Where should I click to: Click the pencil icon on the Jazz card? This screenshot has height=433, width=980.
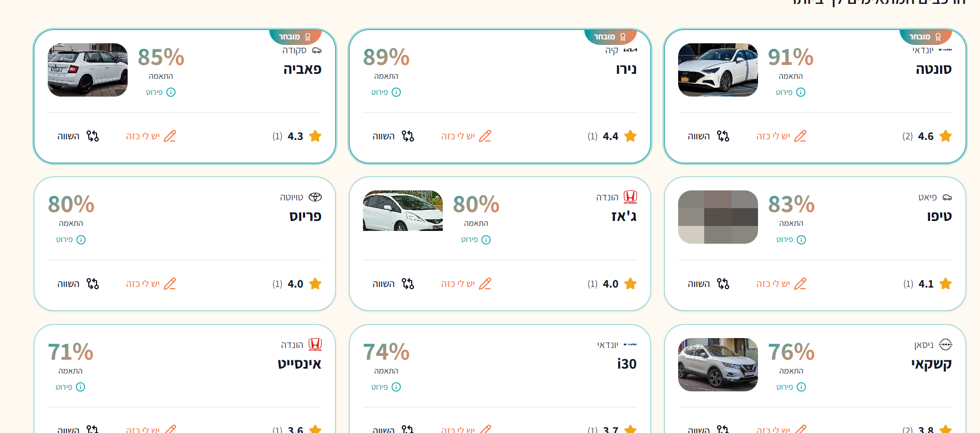485,284
